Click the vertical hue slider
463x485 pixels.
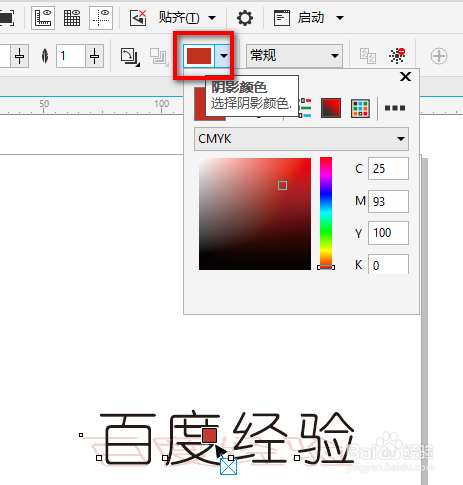click(x=326, y=212)
